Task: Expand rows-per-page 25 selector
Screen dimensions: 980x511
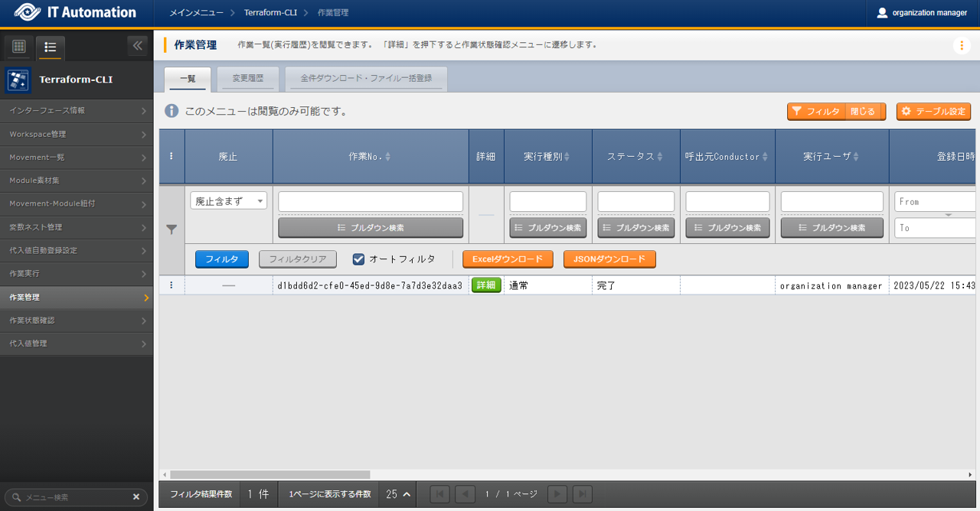Action: pyautogui.click(x=398, y=494)
